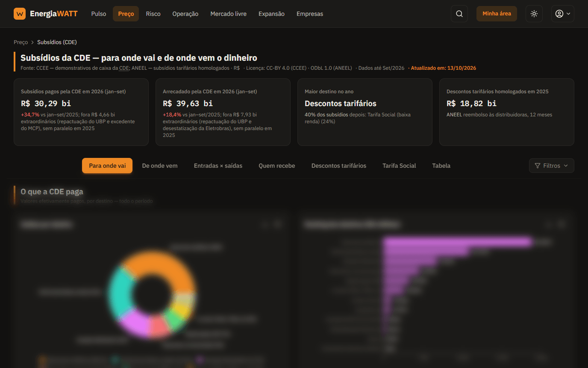
Task: Open the Descontos tarifários tab
Action: pos(339,166)
